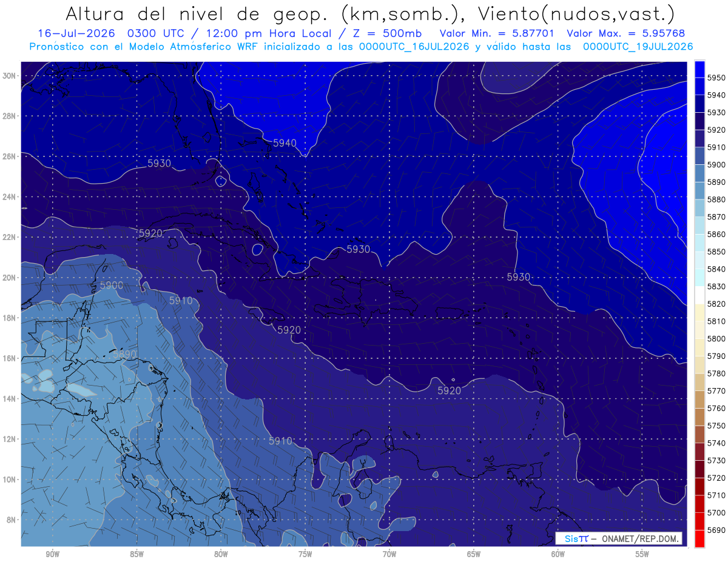Click legend swatch between 5820 and 5830

pos(699,295)
